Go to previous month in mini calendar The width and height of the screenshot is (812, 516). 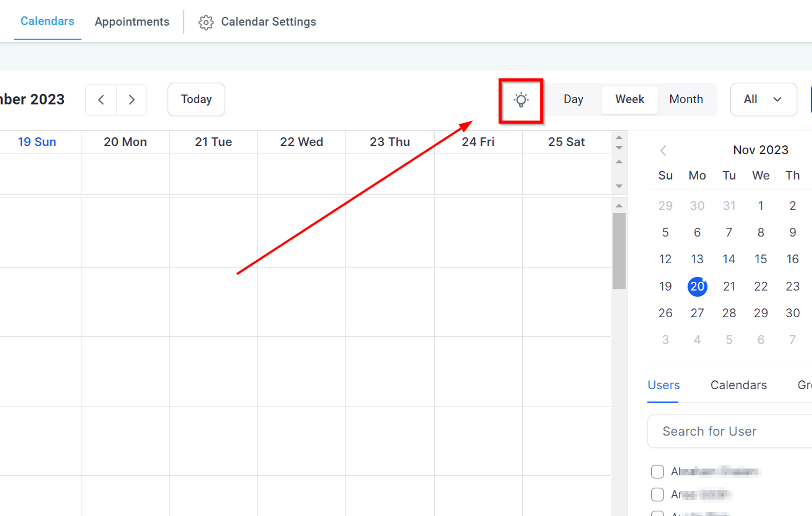663,151
